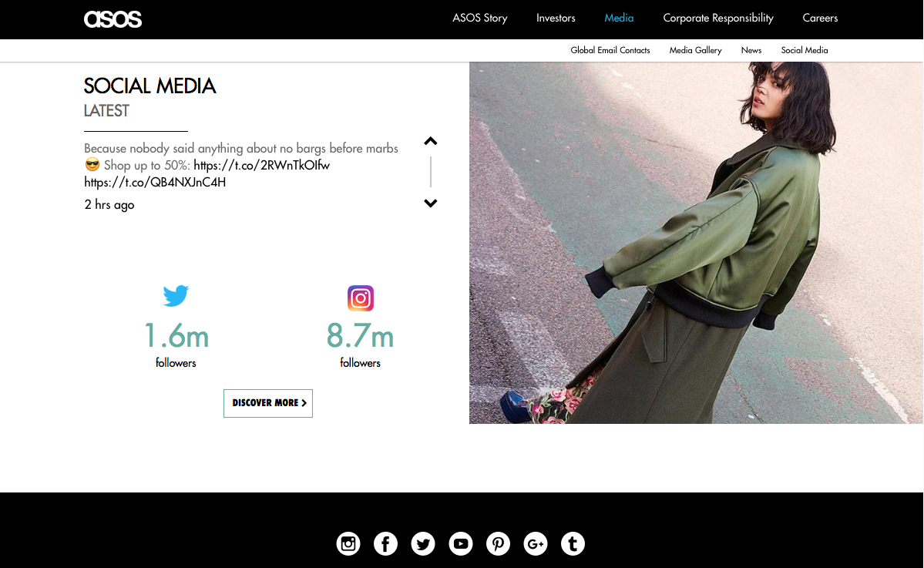The width and height of the screenshot is (924, 568).
Task: Open Global Email Contacts submenu link
Action: (x=610, y=51)
